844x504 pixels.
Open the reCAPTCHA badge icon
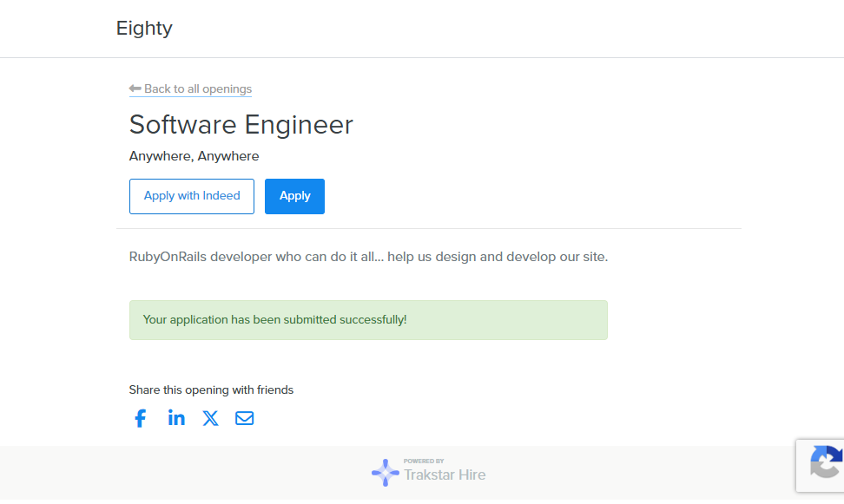click(825, 464)
